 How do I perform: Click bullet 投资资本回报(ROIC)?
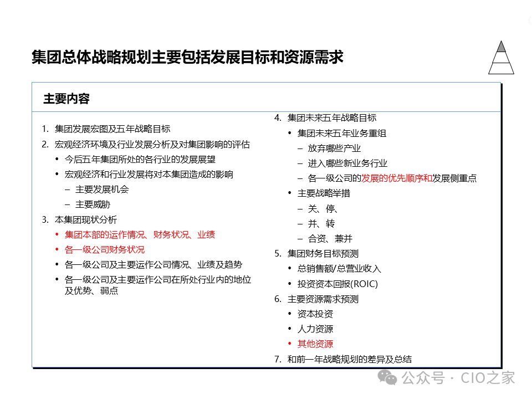pyautogui.click(x=337, y=284)
